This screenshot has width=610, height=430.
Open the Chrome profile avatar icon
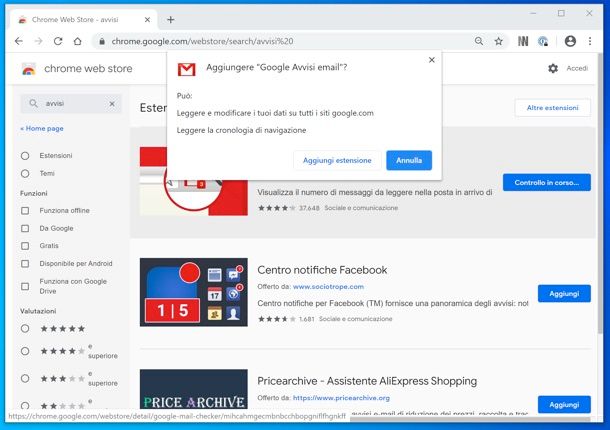[570, 41]
